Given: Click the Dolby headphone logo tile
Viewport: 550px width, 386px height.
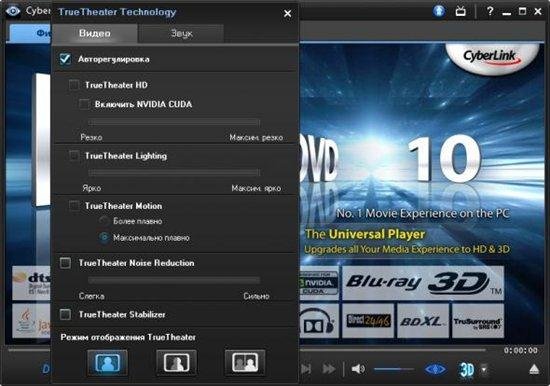Looking at the screenshot, I should click(x=319, y=321).
